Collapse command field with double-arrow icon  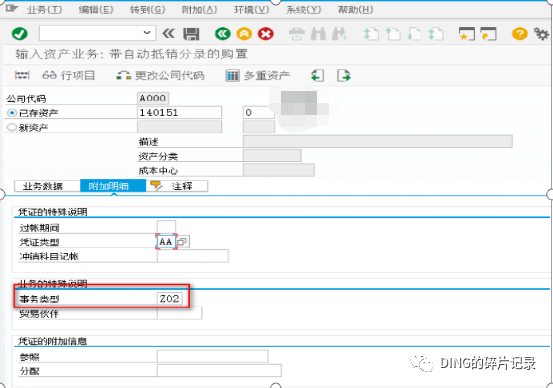(x=168, y=34)
